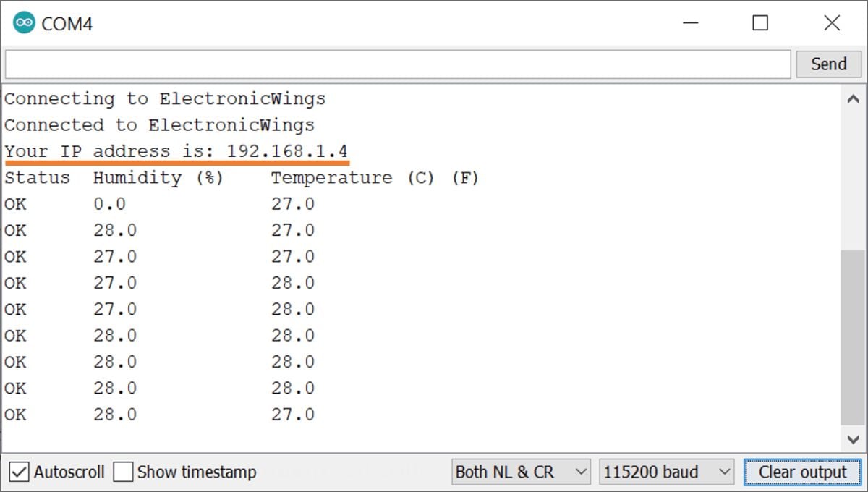The height and width of the screenshot is (492, 868).
Task: Click the Clear output button
Action: click(802, 472)
